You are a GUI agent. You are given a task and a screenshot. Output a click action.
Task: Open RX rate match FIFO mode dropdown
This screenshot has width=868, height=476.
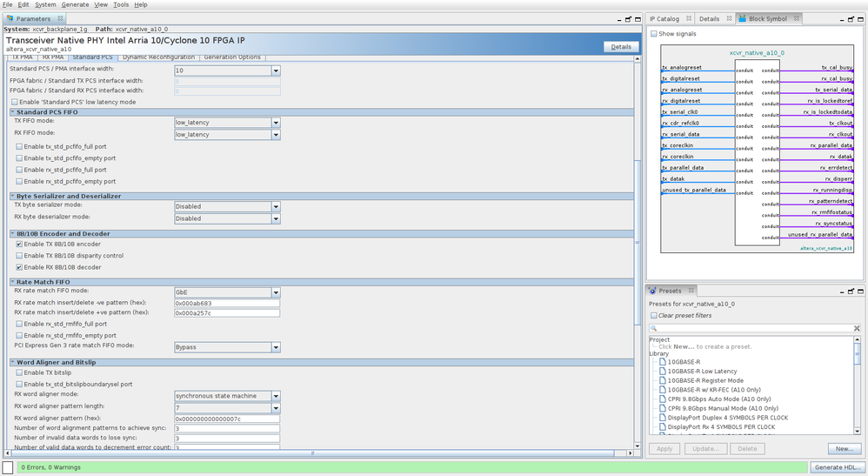pyautogui.click(x=276, y=292)
